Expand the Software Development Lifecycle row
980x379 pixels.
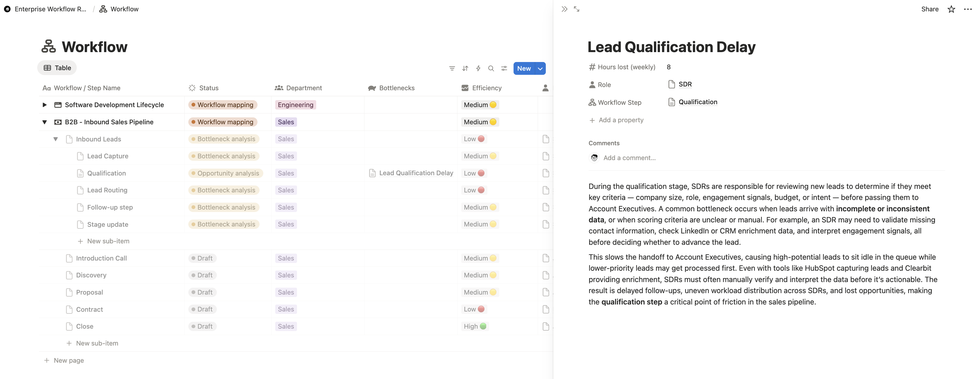44,105
